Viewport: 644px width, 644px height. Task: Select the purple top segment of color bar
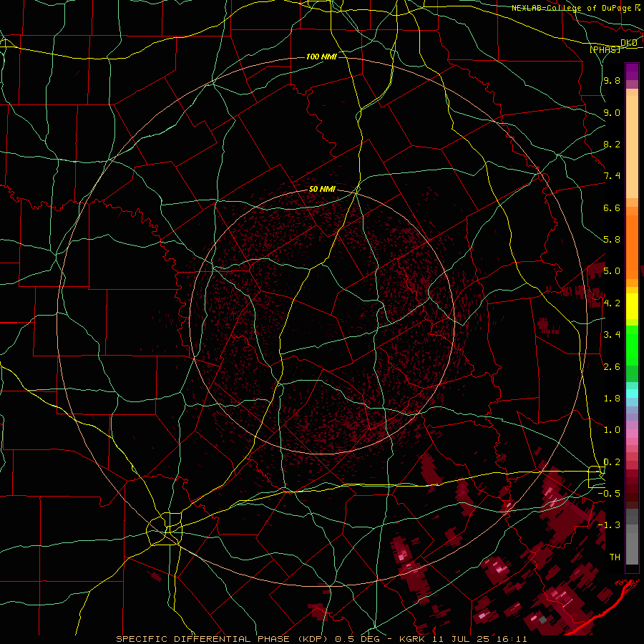tap(632, 72)
